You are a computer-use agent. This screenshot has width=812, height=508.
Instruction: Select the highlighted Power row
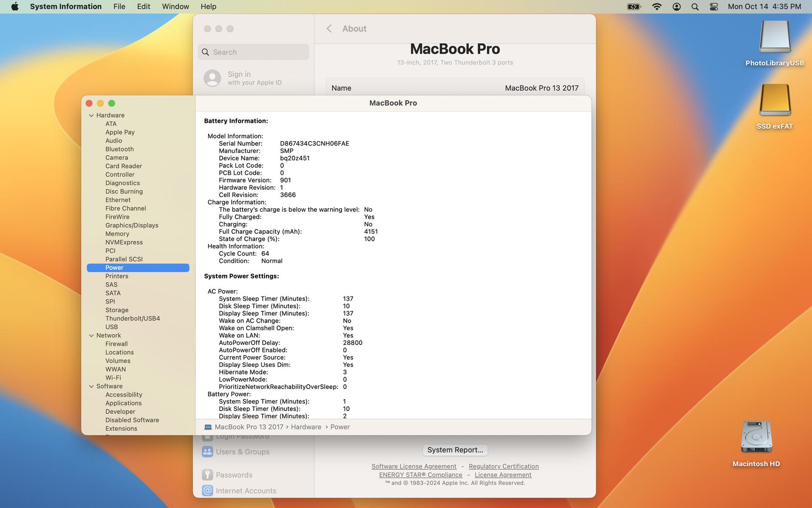tap(138, 268)
